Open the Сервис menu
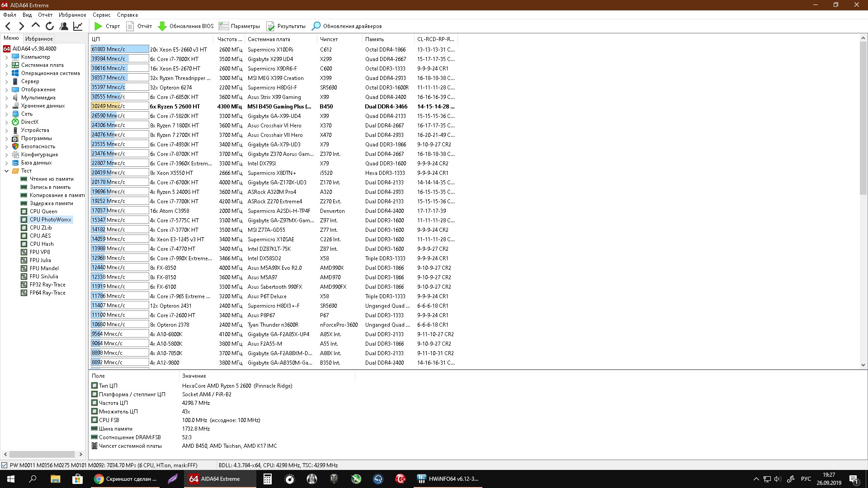 pos(101,15)
